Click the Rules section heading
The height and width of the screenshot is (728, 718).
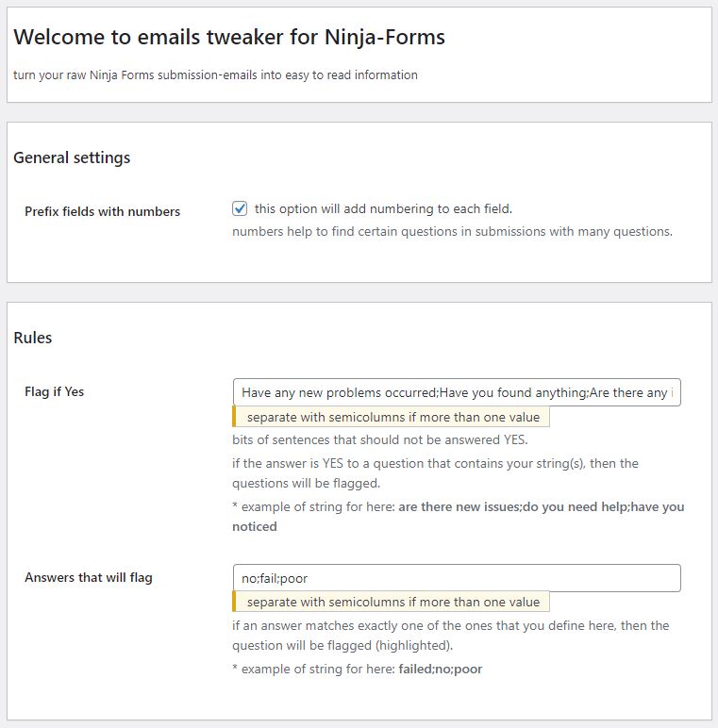(x=32, y=338)
